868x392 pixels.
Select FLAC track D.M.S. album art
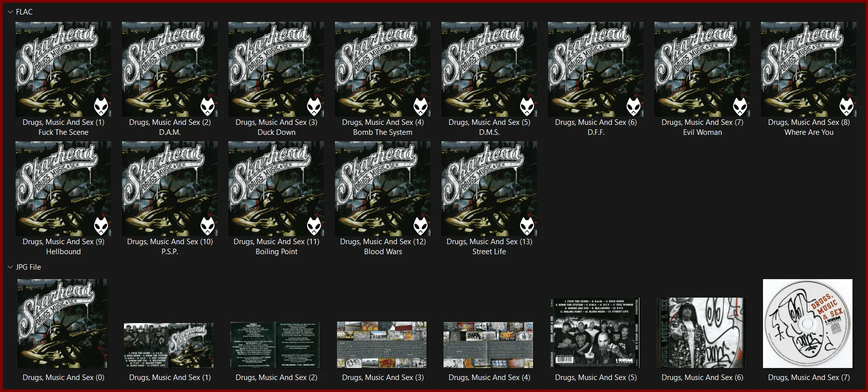489,69
